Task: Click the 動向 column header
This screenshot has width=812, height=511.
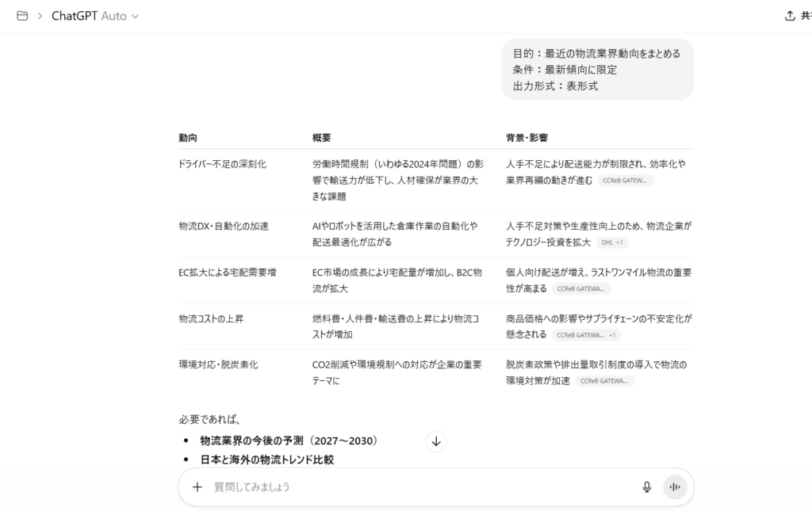Action: (188, 138)
